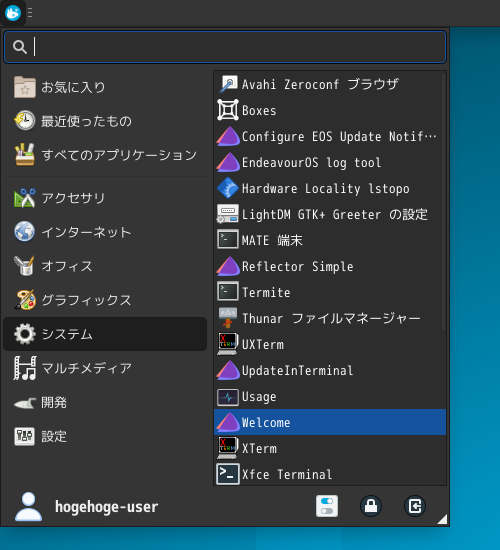Click the menu resize grip corner
This screenshot has height=550, width=500.
(x=443, y=519)
